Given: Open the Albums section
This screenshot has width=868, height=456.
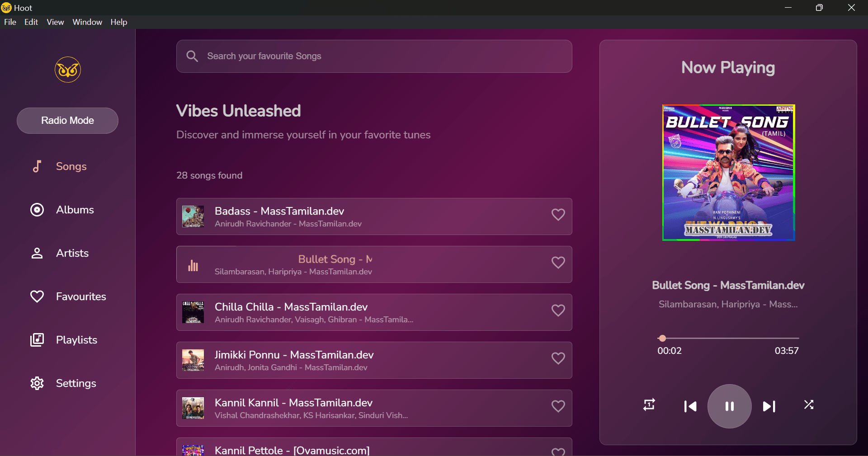Looking at the screenshot, I should pos(62,210).
